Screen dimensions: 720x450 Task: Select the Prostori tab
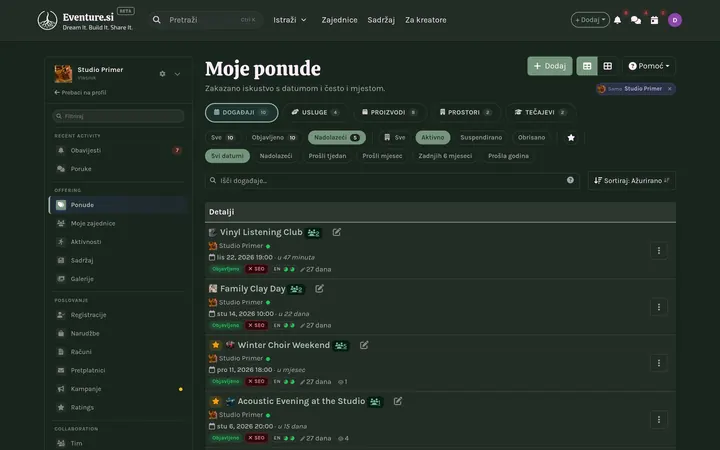[465, 112]
